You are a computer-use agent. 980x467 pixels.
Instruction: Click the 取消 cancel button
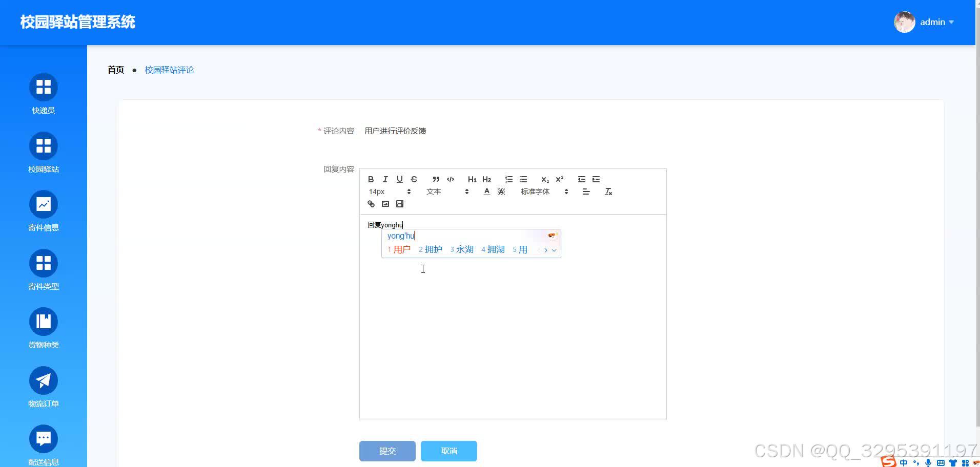(449, 451)
